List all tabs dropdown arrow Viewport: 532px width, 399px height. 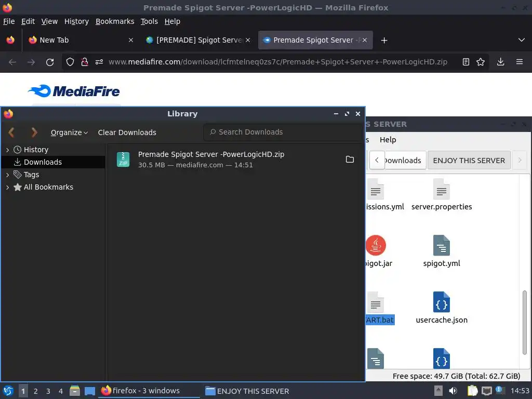tap(522, 40)
